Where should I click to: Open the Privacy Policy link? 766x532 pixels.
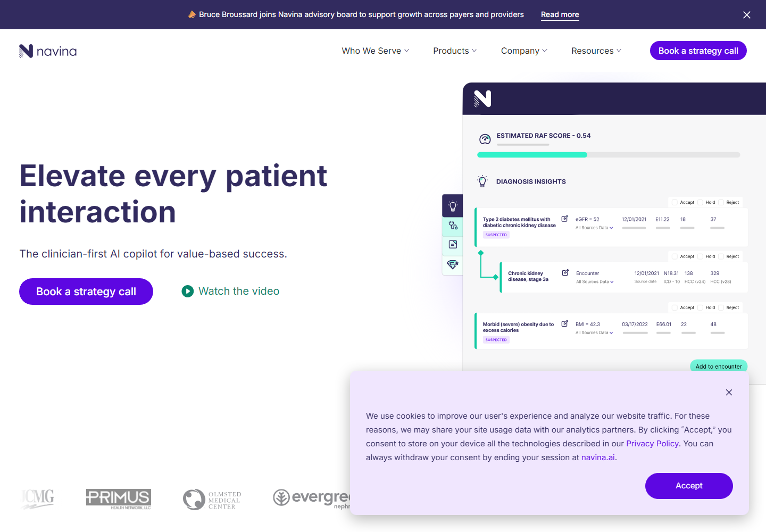click(652, 444)
